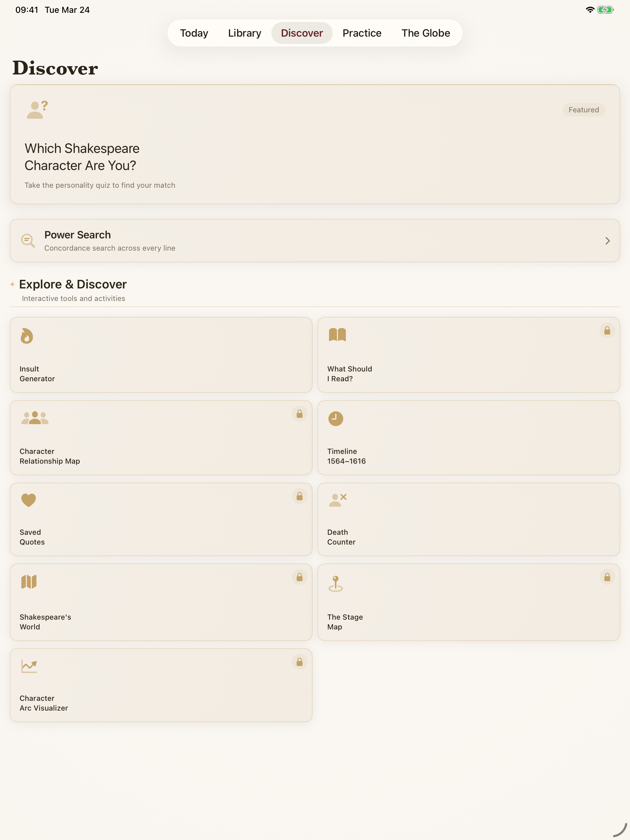Tap the people group icon for Relationship Map
This screenshot has height=840, width=630.
34,418
